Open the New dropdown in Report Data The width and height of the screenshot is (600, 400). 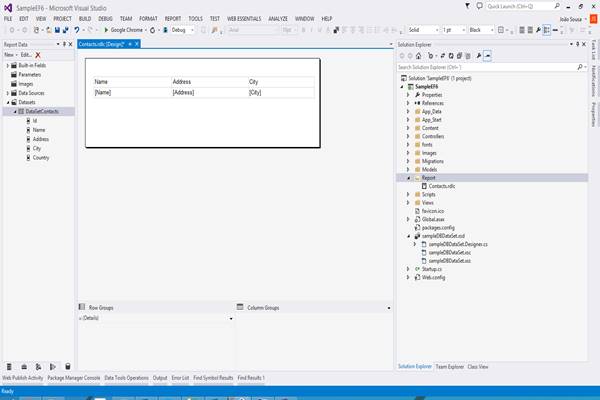tap(11, 55)
